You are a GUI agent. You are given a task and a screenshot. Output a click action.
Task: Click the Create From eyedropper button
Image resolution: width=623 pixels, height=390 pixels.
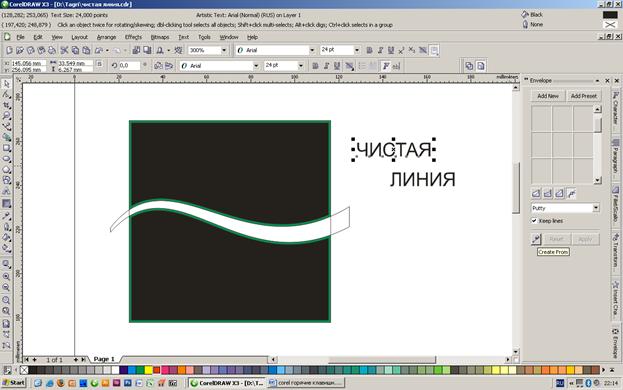click(x=536, y=239)
